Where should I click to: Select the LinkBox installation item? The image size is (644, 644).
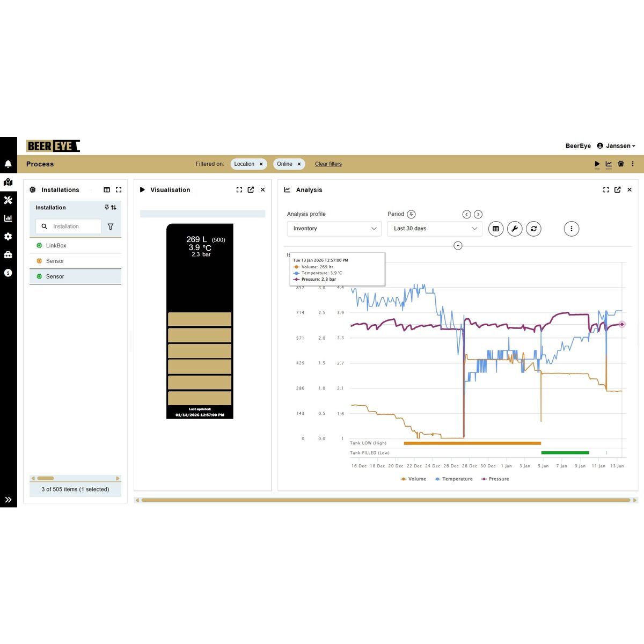[x=56, y=245]
